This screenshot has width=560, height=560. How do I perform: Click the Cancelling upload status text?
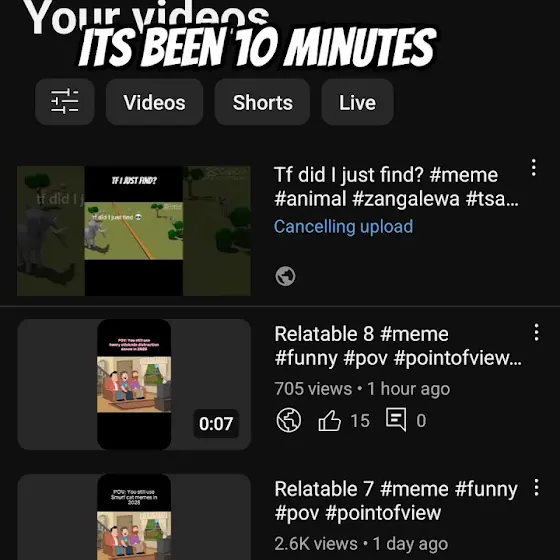click(x=343, y=226)
